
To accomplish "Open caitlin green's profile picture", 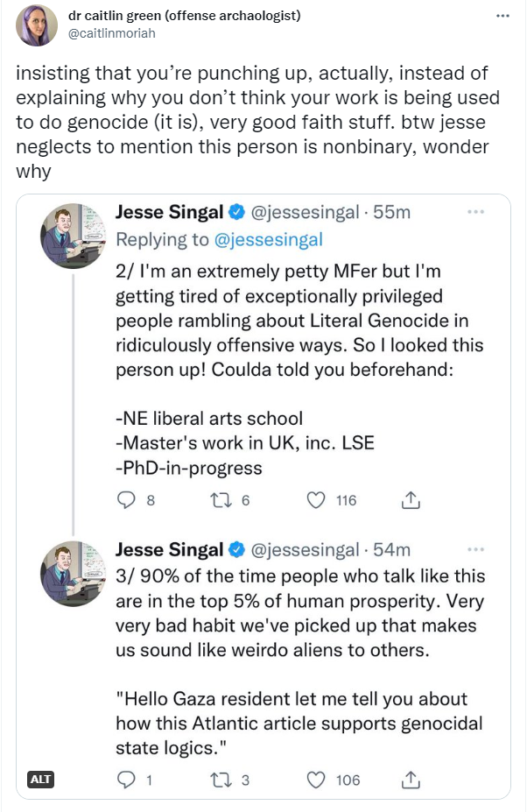I will pyautogui.click(x=36, y=25).
